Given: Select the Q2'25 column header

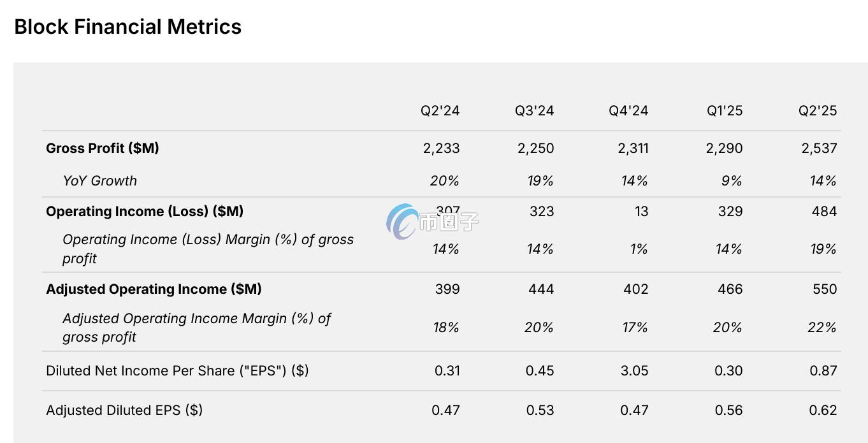Looking at the screenshot, I should [x=818, y=110].
